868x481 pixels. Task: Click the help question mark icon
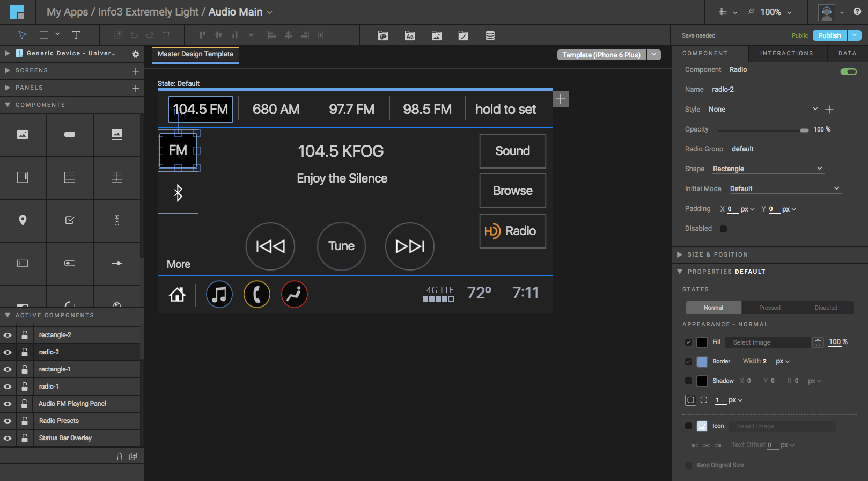(857, 11)
